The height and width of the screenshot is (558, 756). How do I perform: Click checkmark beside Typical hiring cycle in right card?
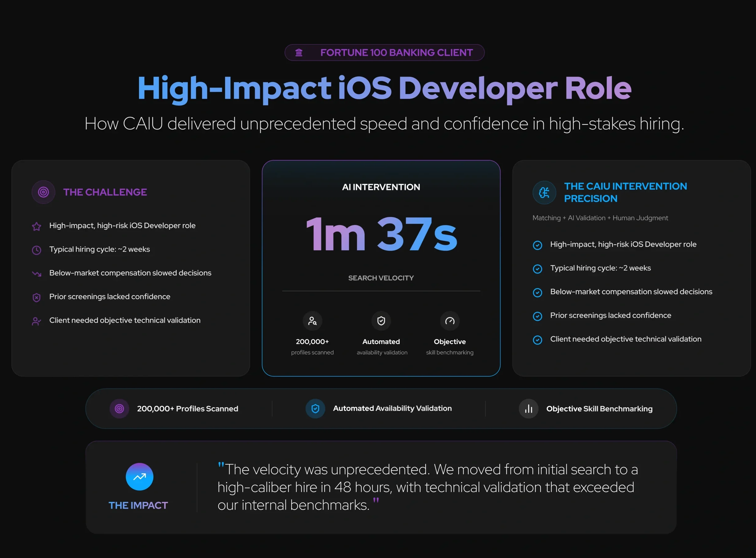coord(537,269)
